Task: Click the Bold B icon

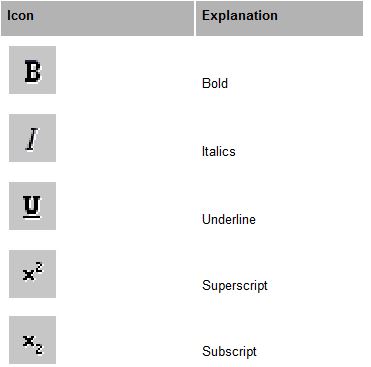Action: [32, 70]
